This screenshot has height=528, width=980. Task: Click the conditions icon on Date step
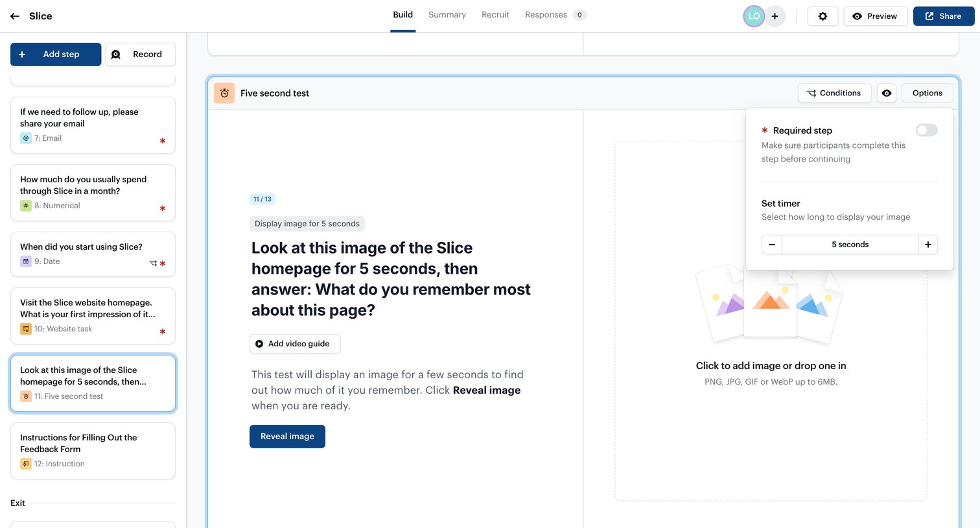coord(153,263)
